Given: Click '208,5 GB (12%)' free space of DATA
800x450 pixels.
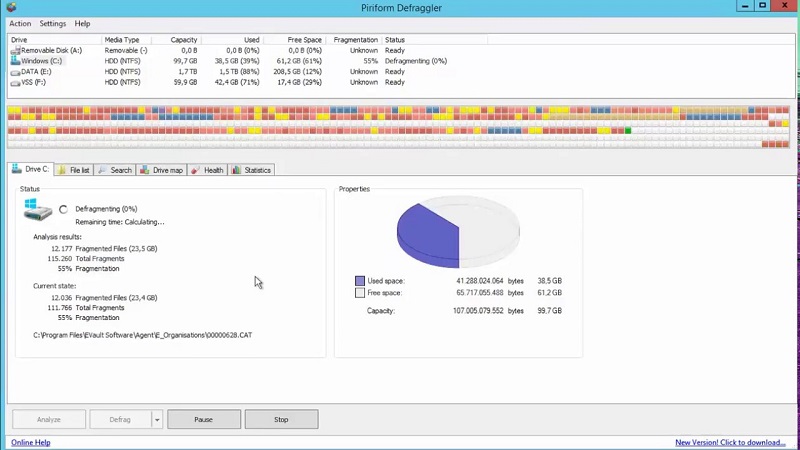Looking at the screenshot, I should click(x=297, y=71).
